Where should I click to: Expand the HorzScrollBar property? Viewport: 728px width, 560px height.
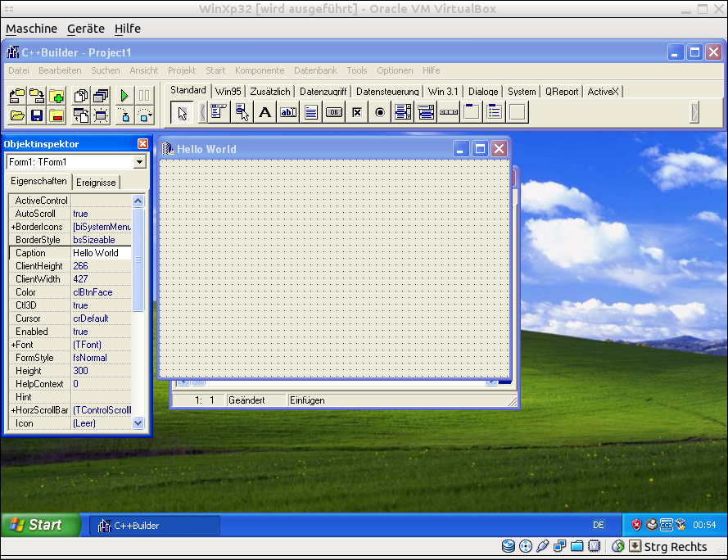[13, 410]
